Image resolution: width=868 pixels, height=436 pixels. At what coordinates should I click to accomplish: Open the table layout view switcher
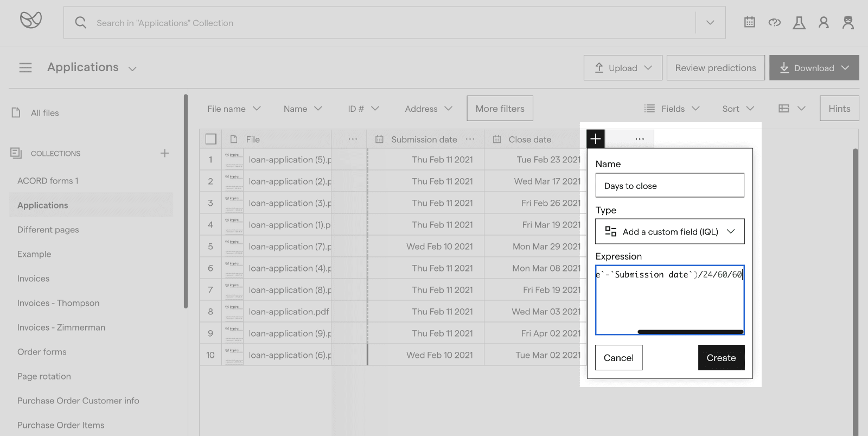pos(792,109)
